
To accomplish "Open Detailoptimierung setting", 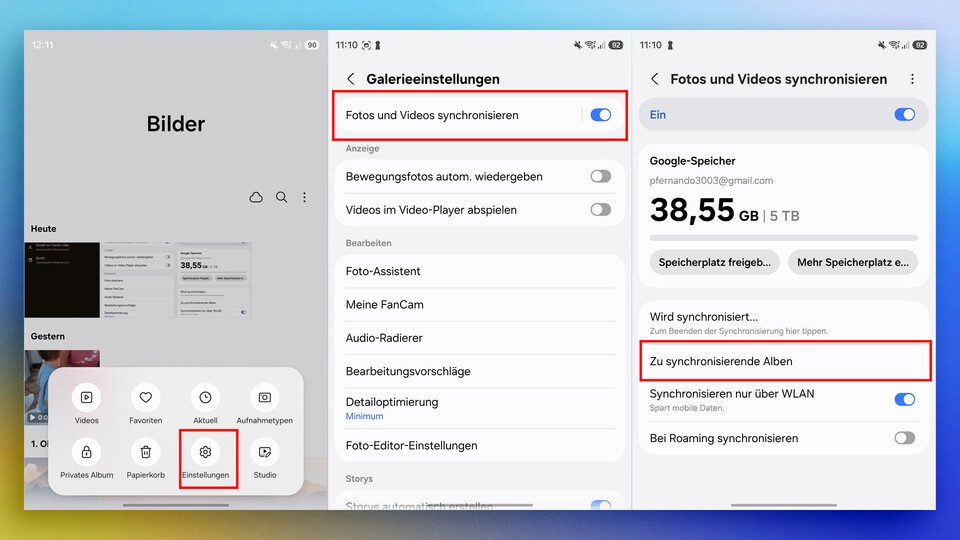I will (480, 408).
